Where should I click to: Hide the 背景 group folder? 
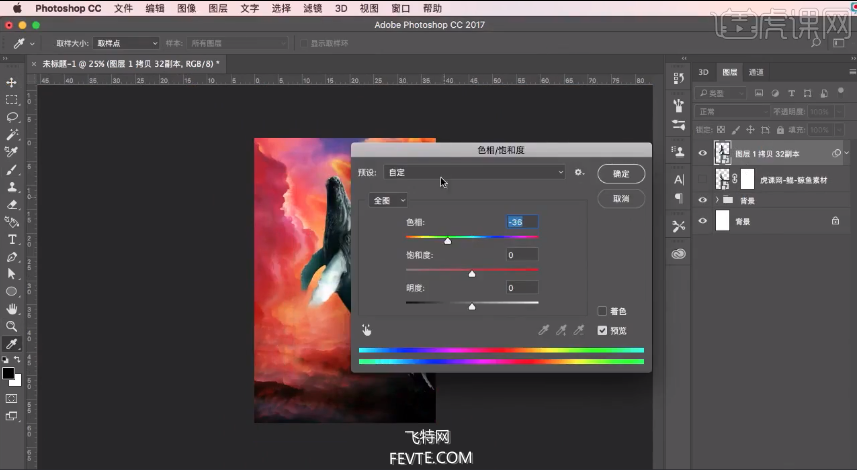tap(703, 200)
